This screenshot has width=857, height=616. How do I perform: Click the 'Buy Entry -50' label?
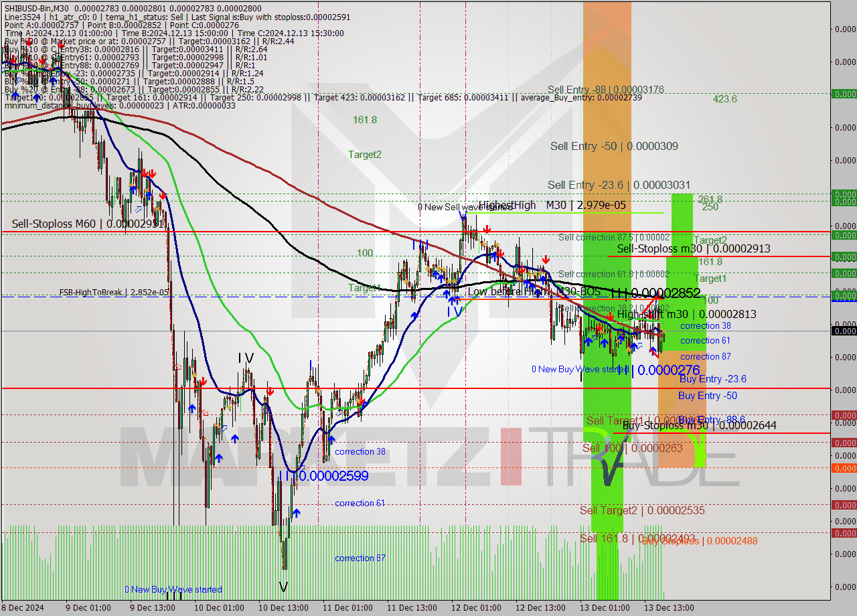coord(708,396)
